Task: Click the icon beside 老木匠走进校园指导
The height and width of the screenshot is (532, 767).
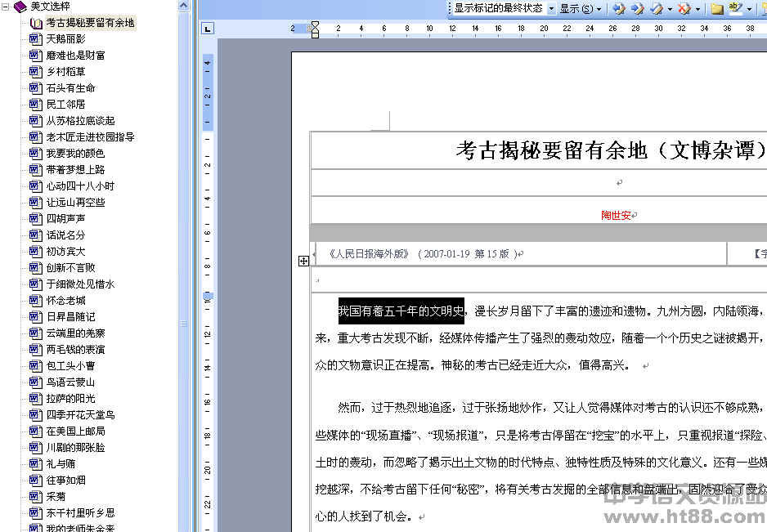Action: 36,137
